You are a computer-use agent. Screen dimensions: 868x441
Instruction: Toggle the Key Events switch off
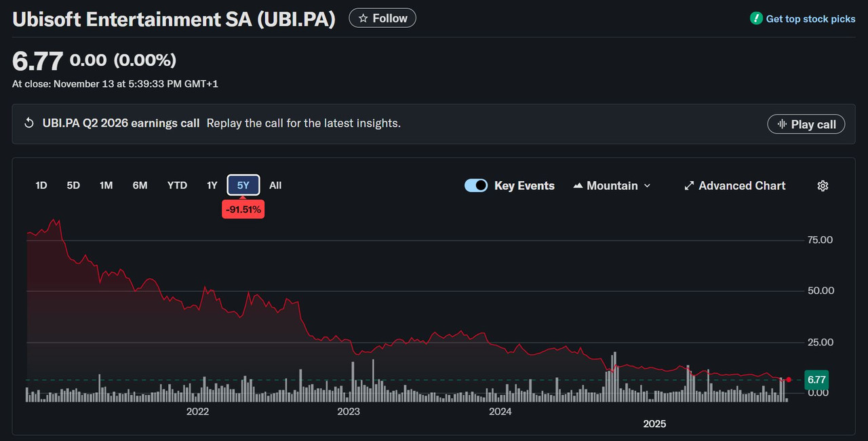tap(476, 186)
